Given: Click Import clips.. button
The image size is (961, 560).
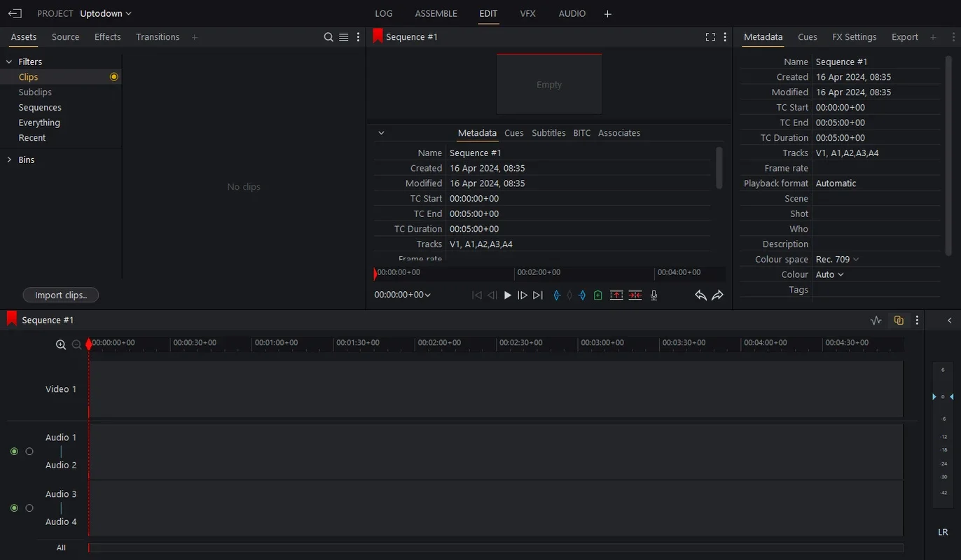Looking at the screenshot, I should 61,295.
